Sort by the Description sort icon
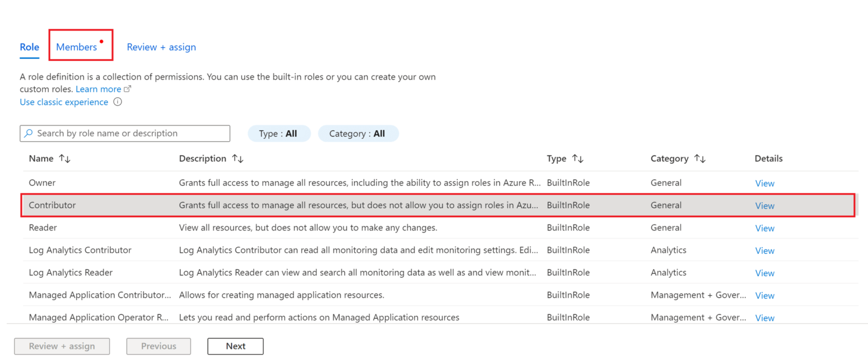The width and height of the screenshot is (868, 359). (x=237, y=159)
